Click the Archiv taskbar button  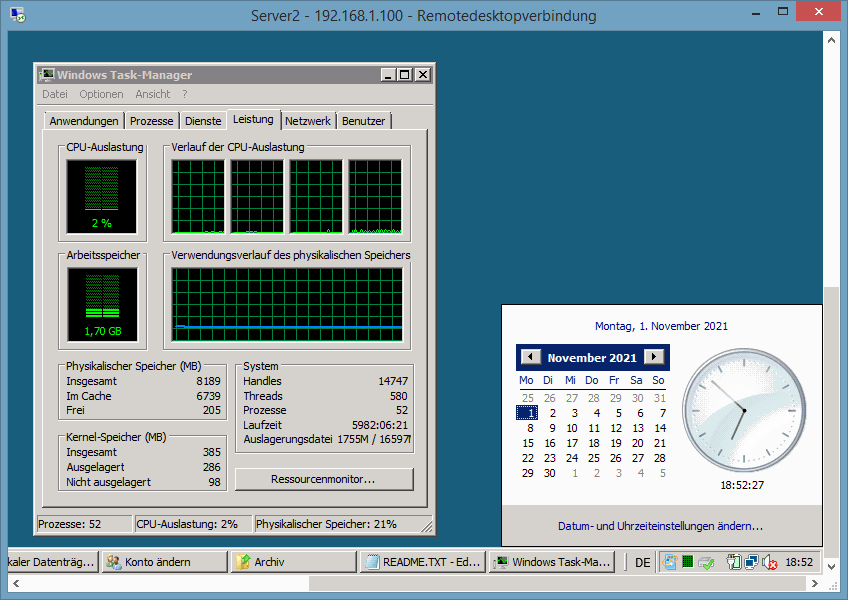pos(294,562)
